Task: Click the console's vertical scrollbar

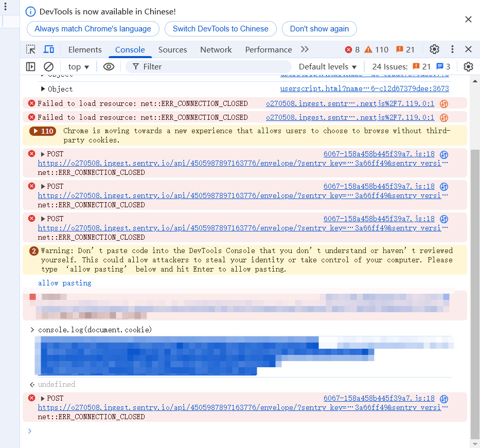Action: [474, 257]
